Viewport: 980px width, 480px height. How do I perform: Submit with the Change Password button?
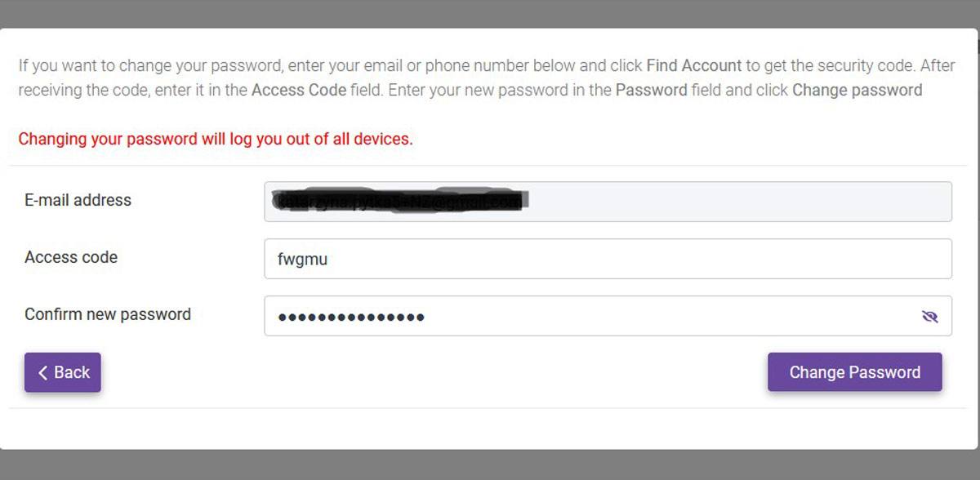point(855,372)
